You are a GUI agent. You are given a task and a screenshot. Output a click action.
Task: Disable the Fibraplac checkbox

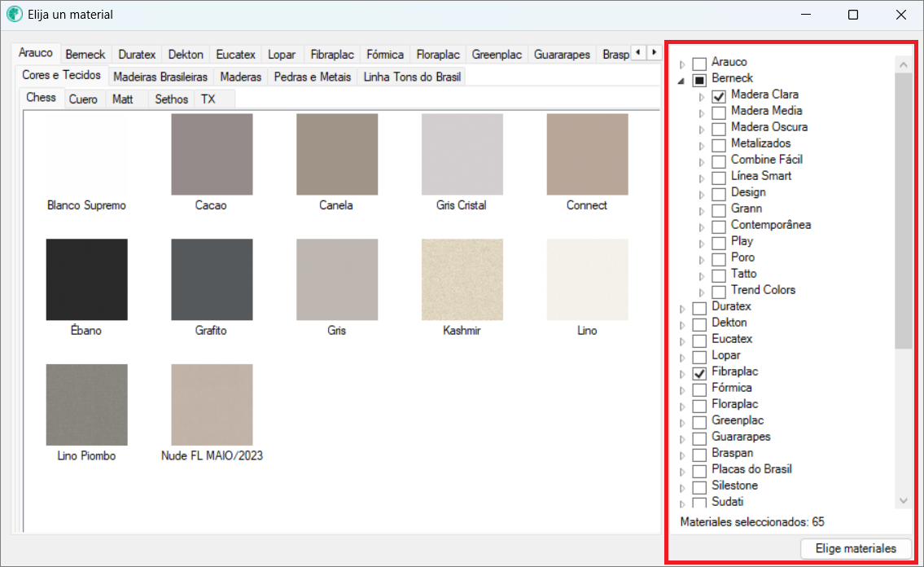[x=699, y=372]
